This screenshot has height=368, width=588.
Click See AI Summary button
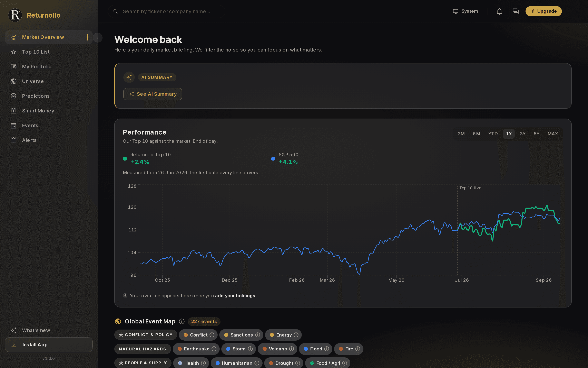(153, 94)
